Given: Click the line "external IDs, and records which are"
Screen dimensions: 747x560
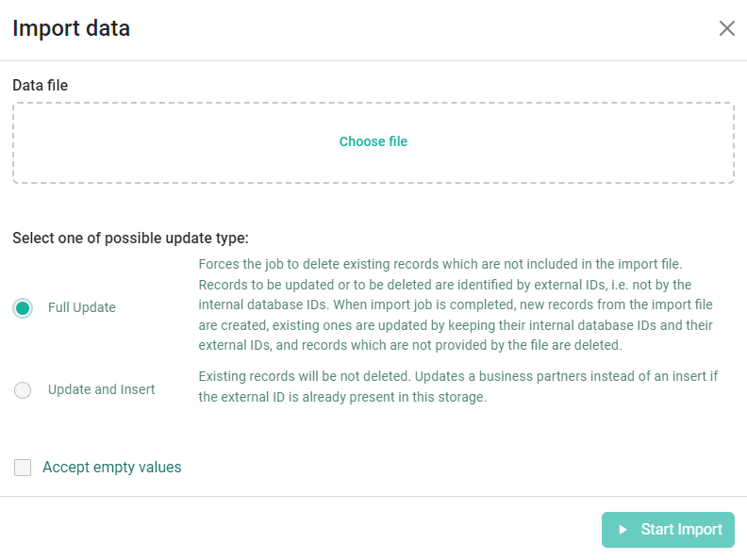Looking at the screenshot, I should pyautogui.click(x=410, y=345).
